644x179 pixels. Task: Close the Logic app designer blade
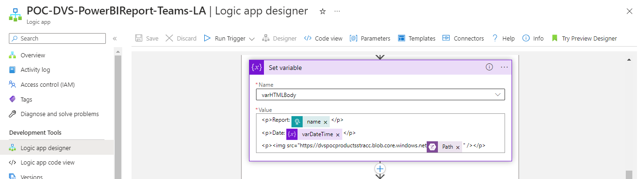coord(630,11)
